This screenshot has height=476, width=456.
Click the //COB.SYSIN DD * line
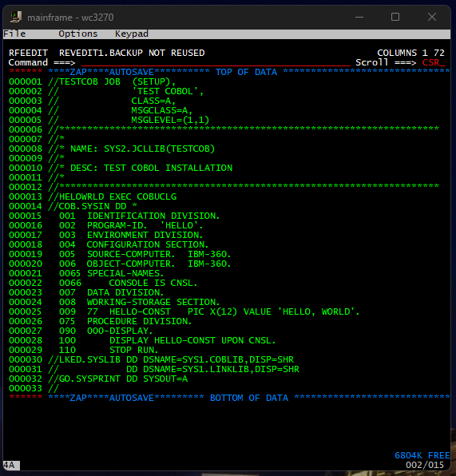[x=93, y=206]
